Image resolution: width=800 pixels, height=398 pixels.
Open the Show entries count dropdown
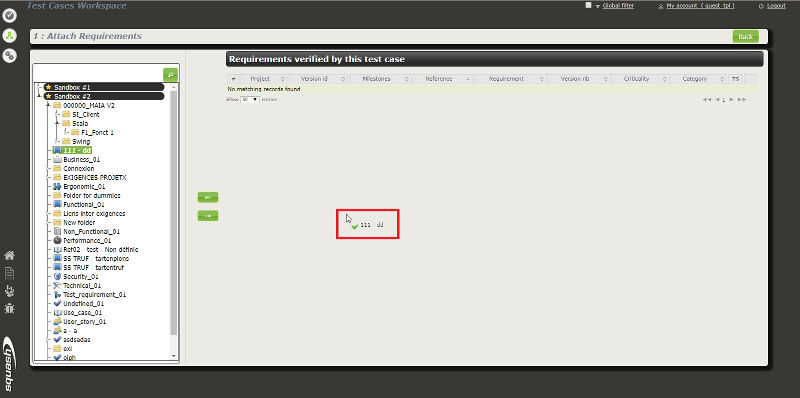coord(250,100)
